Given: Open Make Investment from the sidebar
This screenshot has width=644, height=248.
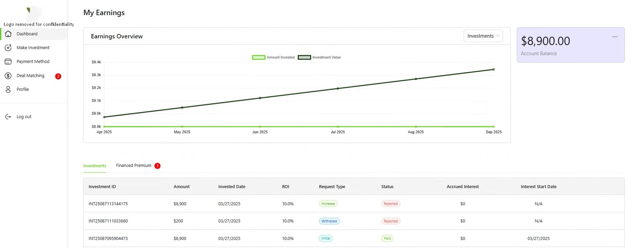Looking at the screenshot, I should pos(33,48).
